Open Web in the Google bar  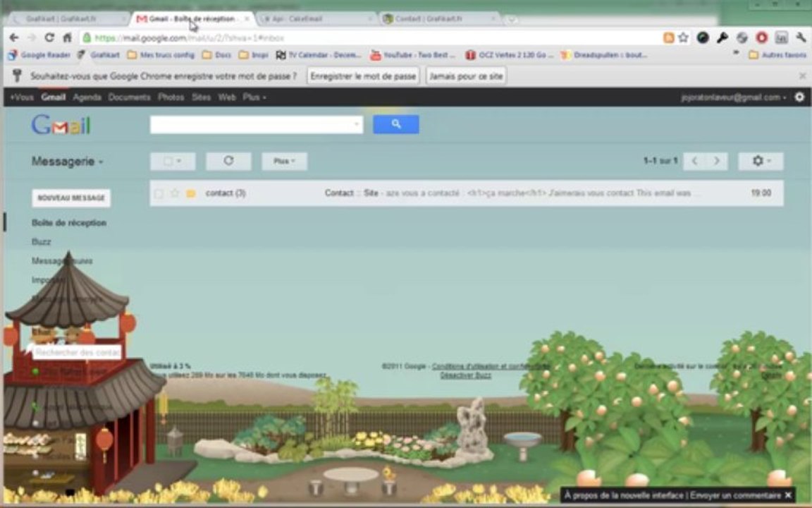tap(227, 97)
